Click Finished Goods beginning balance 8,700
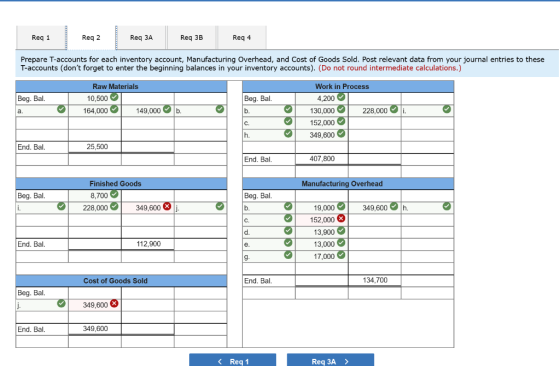The height and width of the screenshot is (366, 560). (x=95, y=195)
